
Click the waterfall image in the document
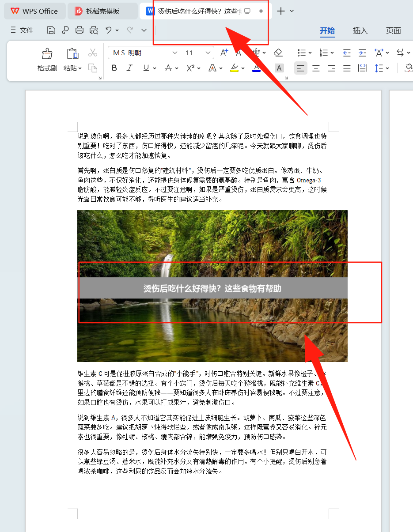coord(212,238)
